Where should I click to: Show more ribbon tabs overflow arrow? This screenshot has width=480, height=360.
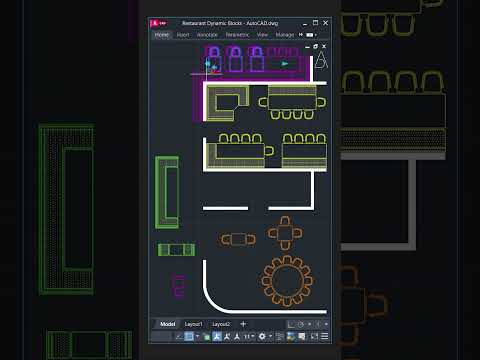click(301, 35)
